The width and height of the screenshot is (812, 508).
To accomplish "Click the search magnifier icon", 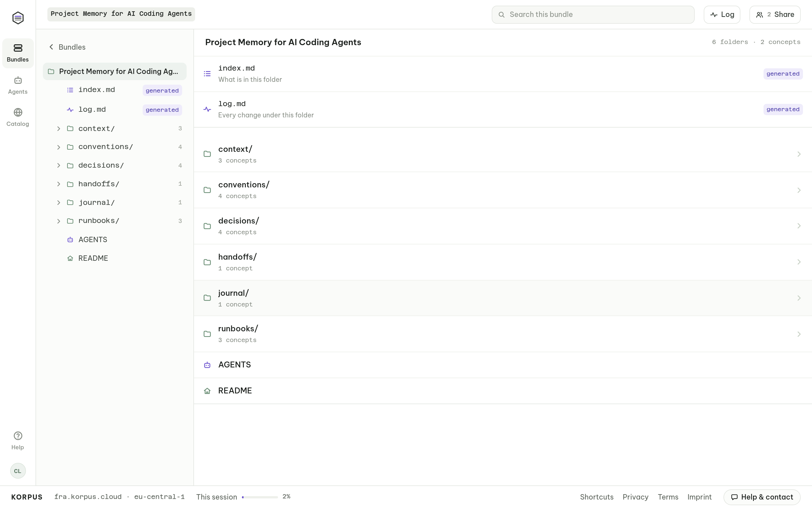I will click(501, 14).
